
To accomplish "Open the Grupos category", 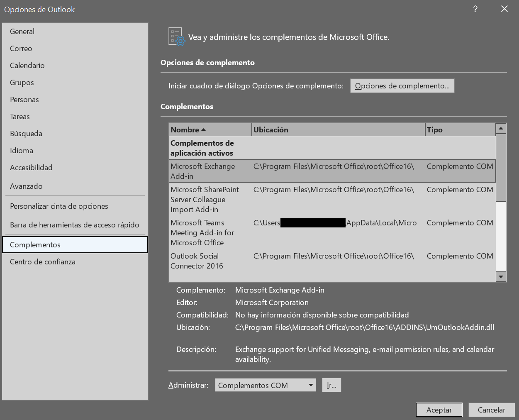I will tap(75, 83).
